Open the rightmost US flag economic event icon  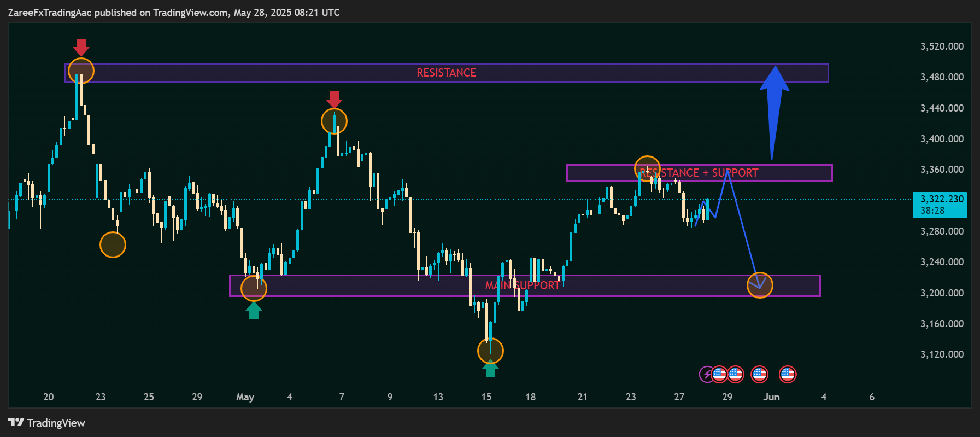tap(788, 374)
